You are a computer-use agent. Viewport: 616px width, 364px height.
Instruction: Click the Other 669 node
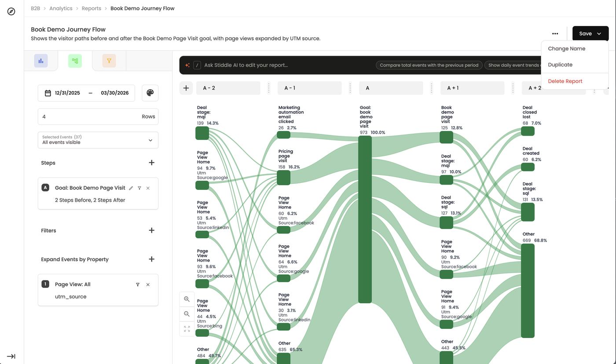(x=528, y=291)
